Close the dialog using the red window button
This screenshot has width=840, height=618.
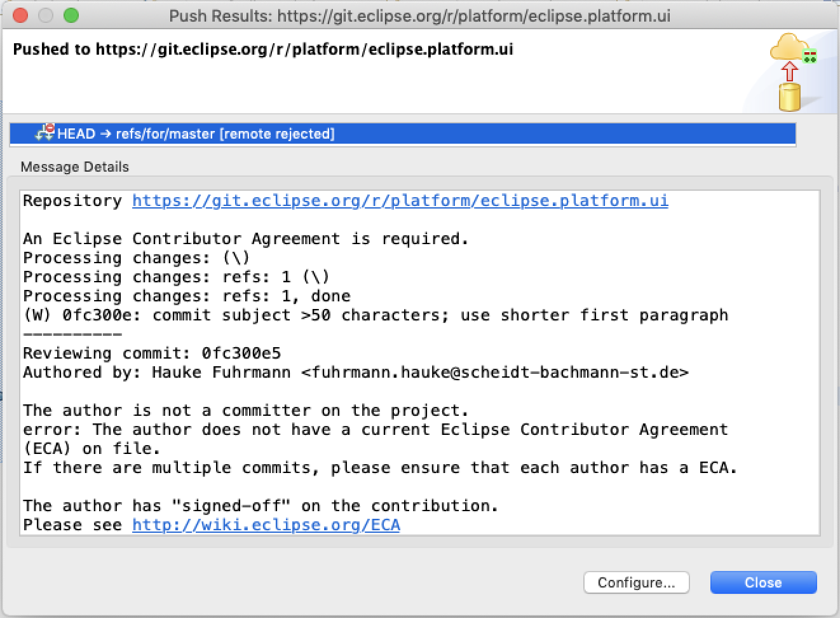click(20, 16)
